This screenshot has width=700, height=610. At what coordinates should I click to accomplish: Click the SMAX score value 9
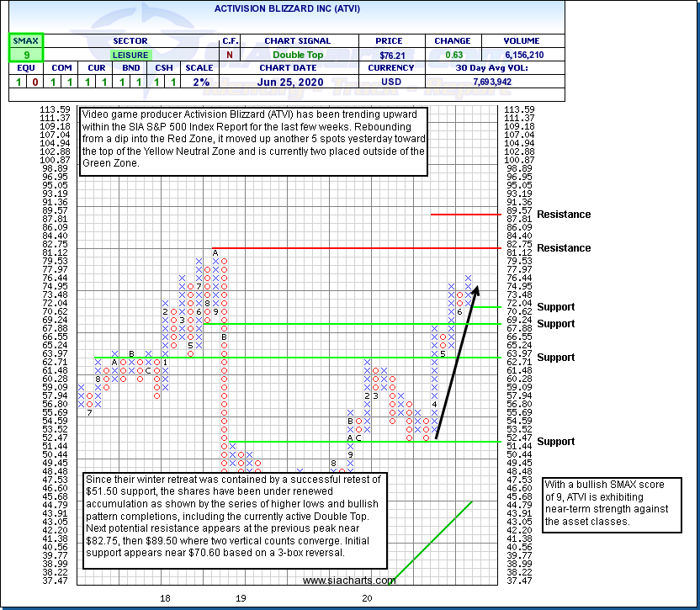(x=24, y=55)
